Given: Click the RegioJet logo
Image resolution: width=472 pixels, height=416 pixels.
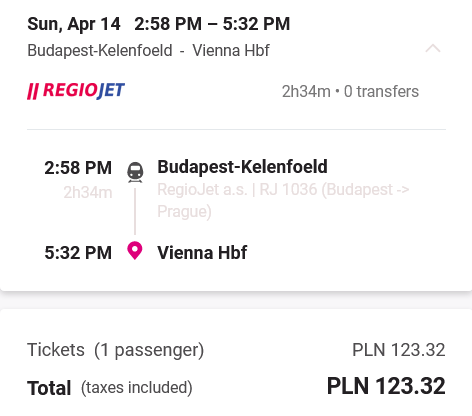Looking at the screenshot, I should click(x=76, y=91).
